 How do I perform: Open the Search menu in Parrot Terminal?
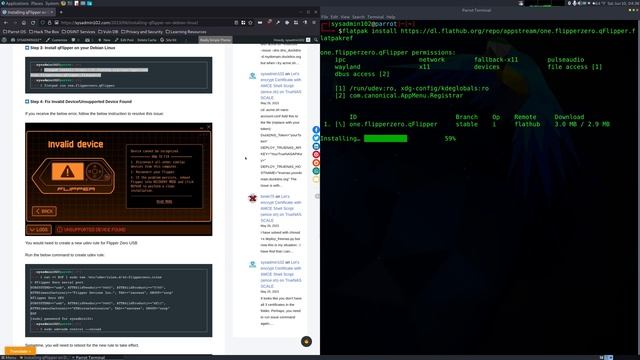coord(358,17)
